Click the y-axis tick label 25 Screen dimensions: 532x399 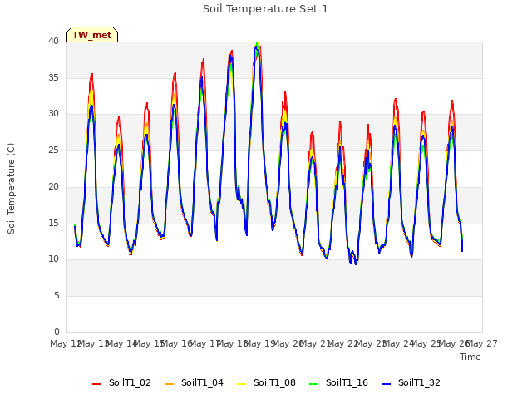pyautogui.click(x=53, y=150)
